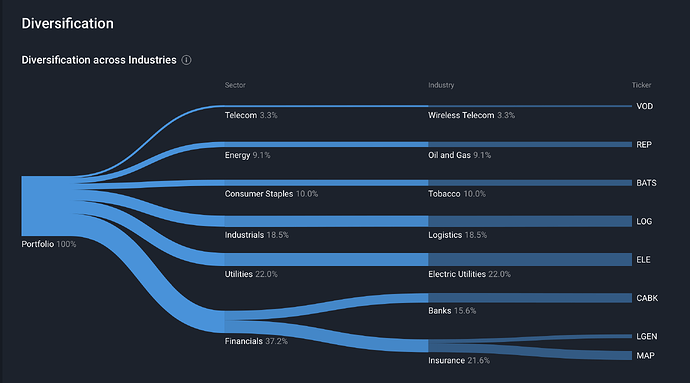The image size is (690, 383).
Task: Choose the ELE ticker label
Action: [x=643, y=260]
